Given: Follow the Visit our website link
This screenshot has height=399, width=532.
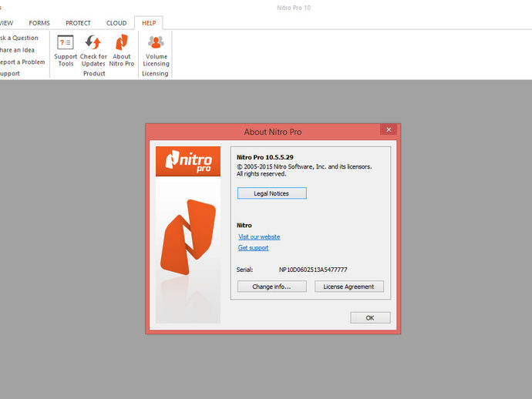Looking at the screenshot, I should point(259,237).
